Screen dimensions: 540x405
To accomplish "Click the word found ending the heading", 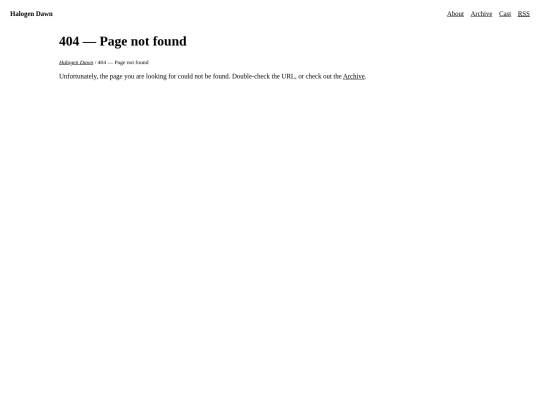I will pyautogui.click(x=170, y=41).
